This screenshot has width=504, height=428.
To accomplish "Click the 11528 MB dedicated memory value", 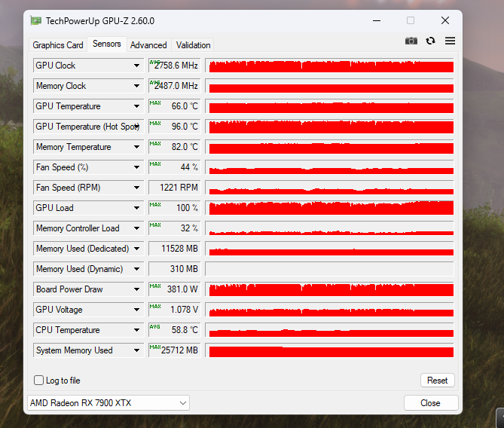I will pyautogui.click(x=175, y=249).
